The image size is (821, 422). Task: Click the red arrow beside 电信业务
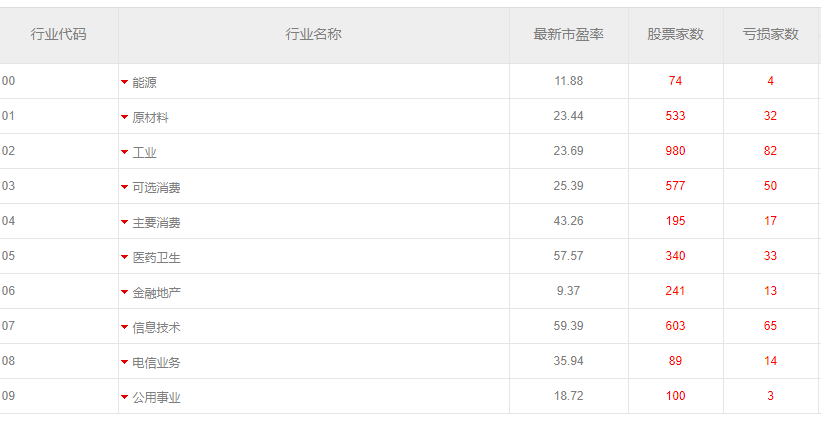[125, 362]
